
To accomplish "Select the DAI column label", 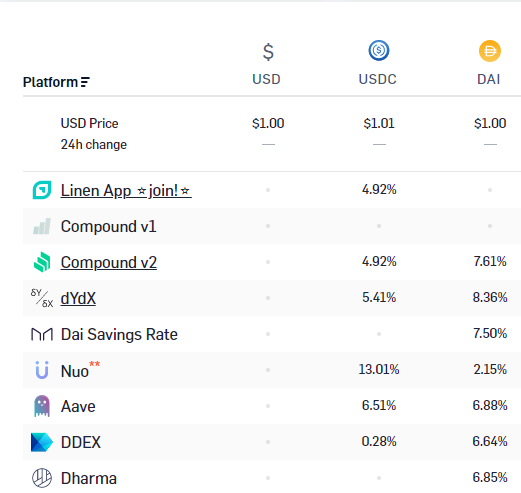I will pyautogui.click(x=489, y=79).
